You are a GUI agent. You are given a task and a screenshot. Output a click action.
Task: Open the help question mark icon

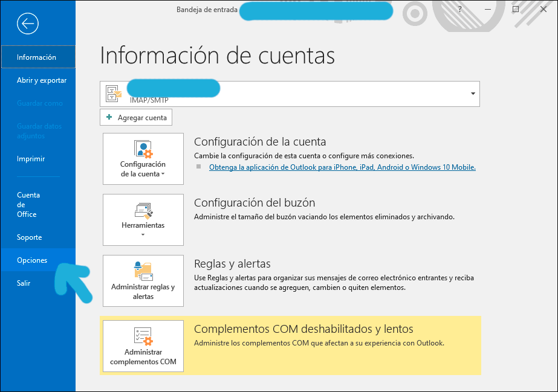coord(460,9)
